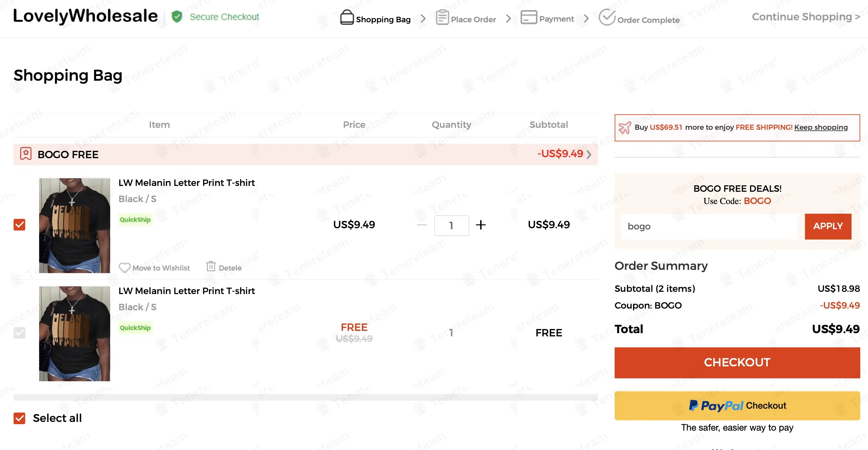868x450 pixels.
Task: Click the trash Detele icon
Action: tap(211, 266)
